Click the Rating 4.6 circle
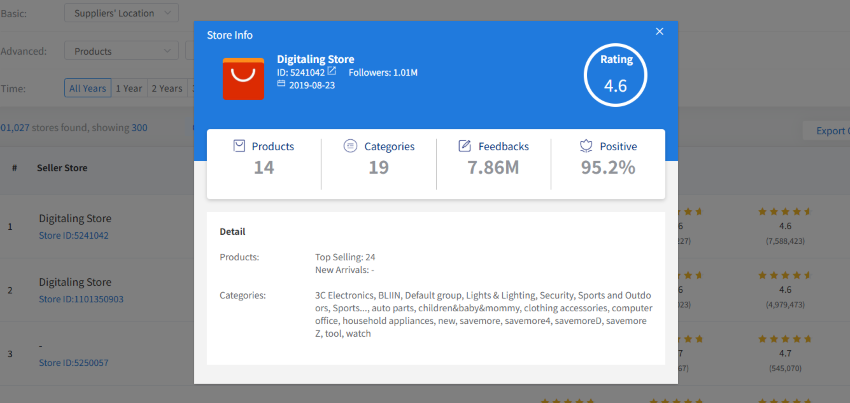This screenshot has width=850, height=403. [615, 75]
